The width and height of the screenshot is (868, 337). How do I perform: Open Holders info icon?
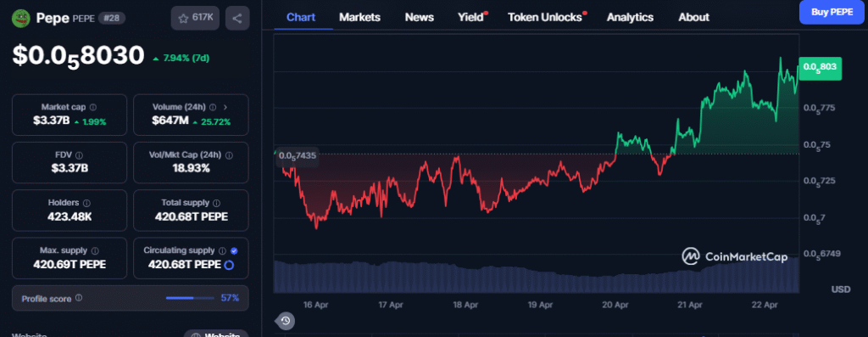tap(87, 203)
